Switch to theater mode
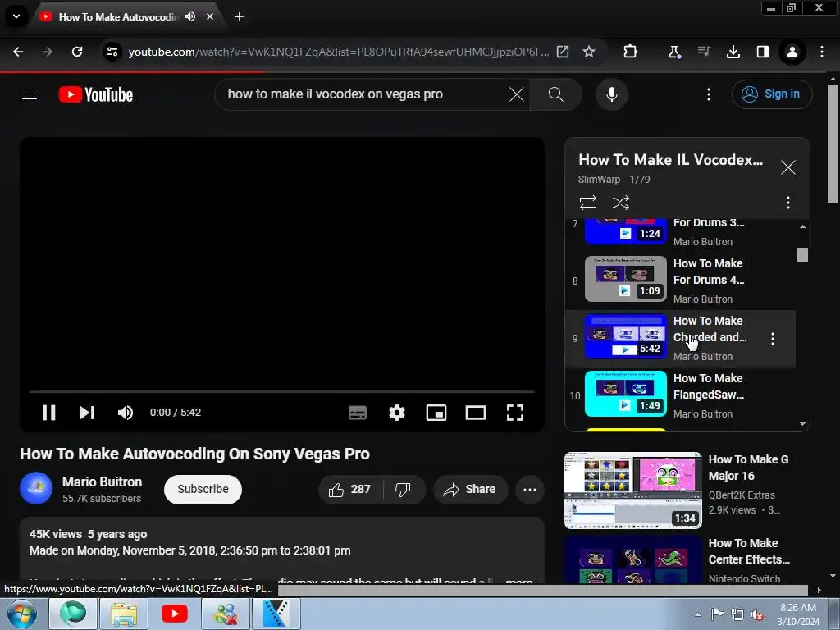The height and width of the screenshot is (630, 840). tap(475, 413)
